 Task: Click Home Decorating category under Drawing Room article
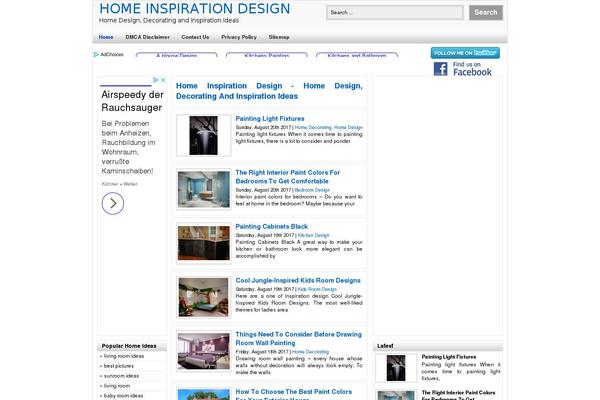click(310, 352)
